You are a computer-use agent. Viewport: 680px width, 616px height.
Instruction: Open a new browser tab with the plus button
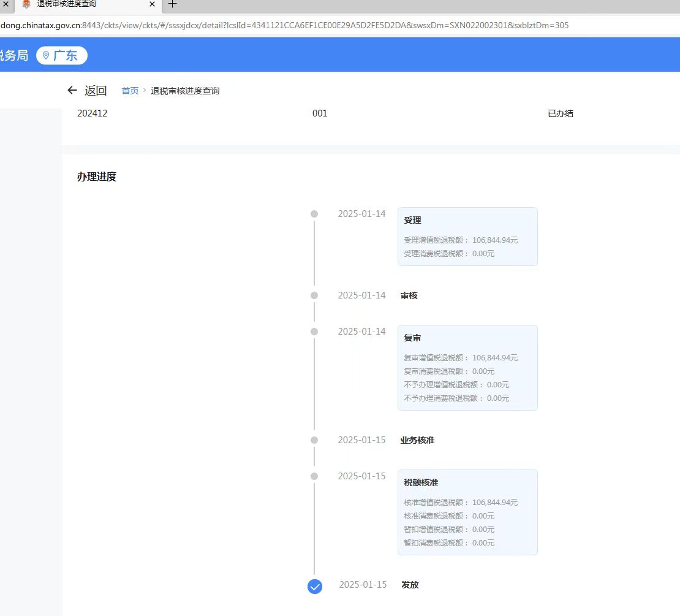(x=172, y=4)
